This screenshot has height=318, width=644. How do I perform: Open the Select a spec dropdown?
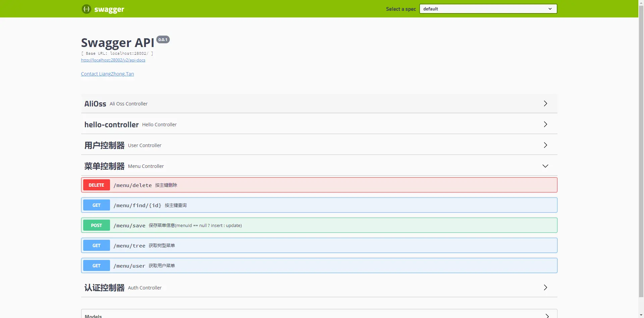pos(488,9)
